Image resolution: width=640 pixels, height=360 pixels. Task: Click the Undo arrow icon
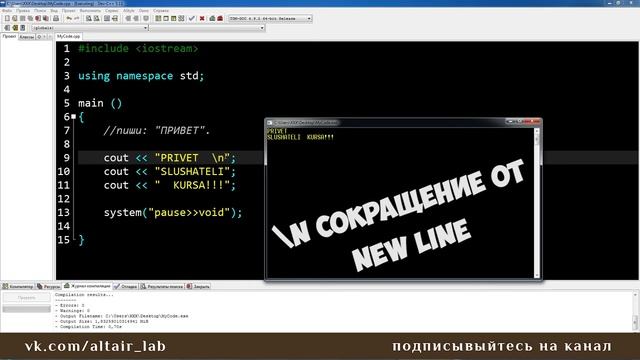[x=69, y=18]
